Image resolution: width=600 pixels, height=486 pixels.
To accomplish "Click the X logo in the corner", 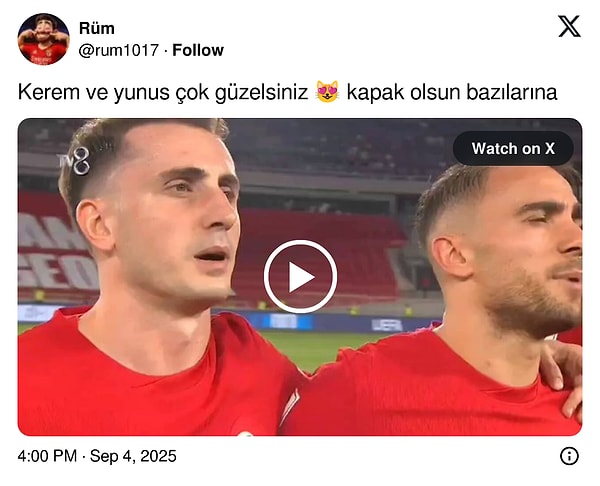I will 569,26.
